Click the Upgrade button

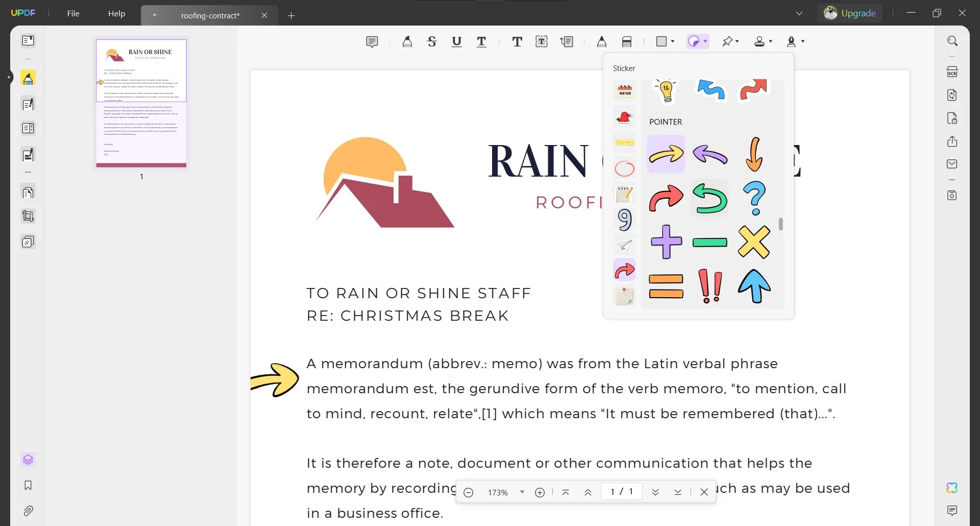(857, 13)
